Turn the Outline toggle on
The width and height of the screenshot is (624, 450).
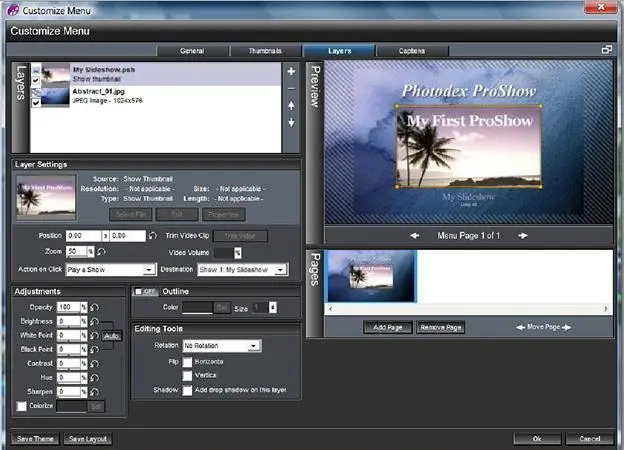click(x=145, y=292)
